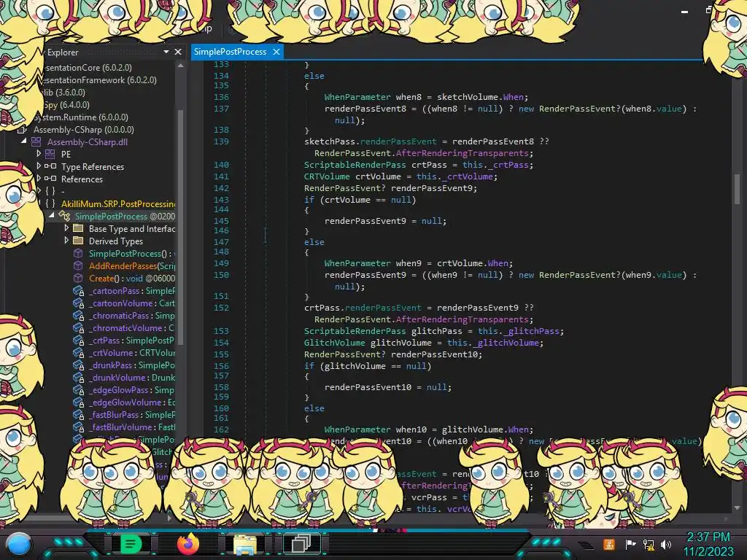This screenshot has width=747, height=560.
Task: Click the Create() method icon
Action: (x=78, y=278)
